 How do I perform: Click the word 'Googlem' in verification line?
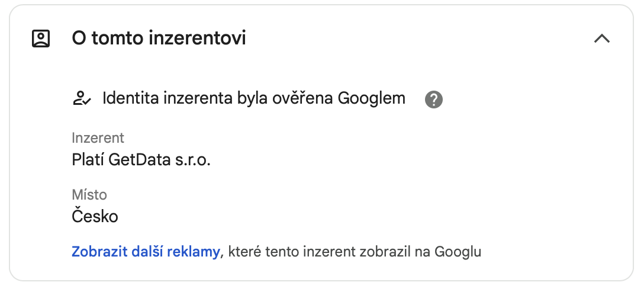pos(372,98)
